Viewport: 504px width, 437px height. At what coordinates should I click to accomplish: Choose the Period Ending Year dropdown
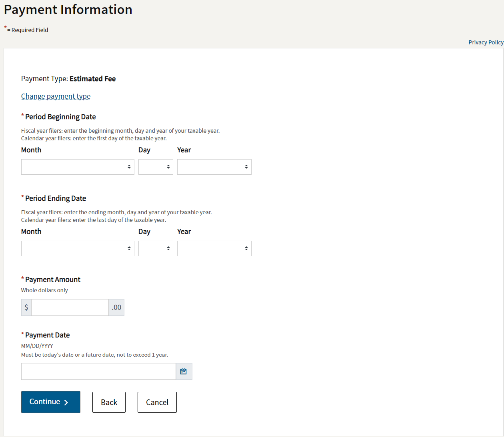214,248
